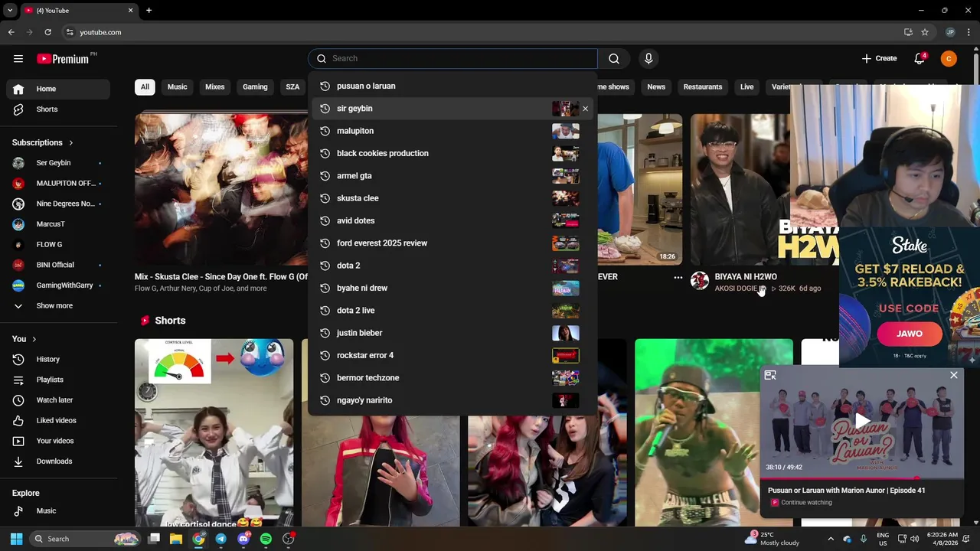Click Continue watching in miniplayer
This screenshot has width=980, height=551.
[x=806, y=503]
